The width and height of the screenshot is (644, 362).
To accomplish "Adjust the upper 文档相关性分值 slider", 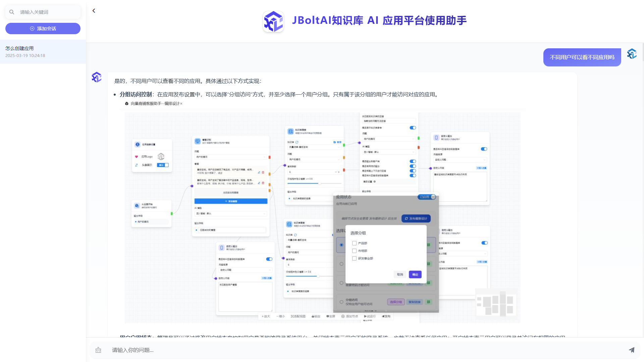I will (314, 184).
